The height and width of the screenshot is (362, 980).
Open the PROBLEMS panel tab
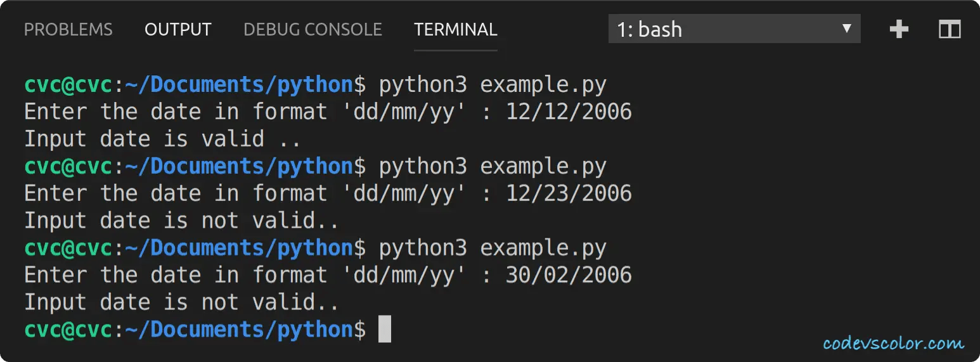coord(68,29)
